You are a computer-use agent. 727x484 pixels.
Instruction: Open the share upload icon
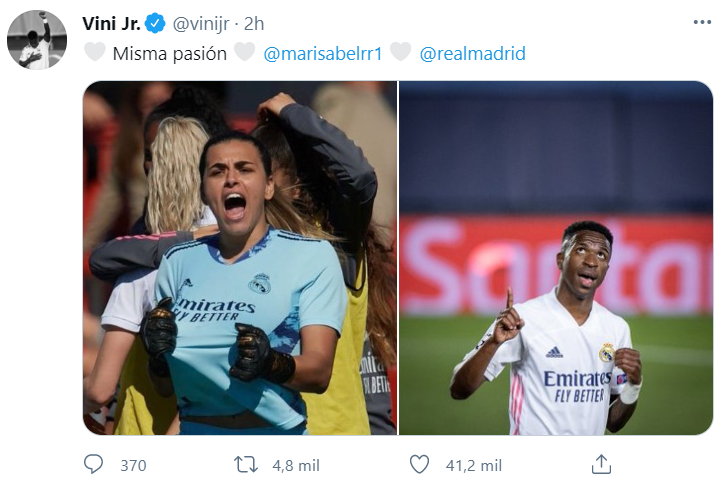601,464
